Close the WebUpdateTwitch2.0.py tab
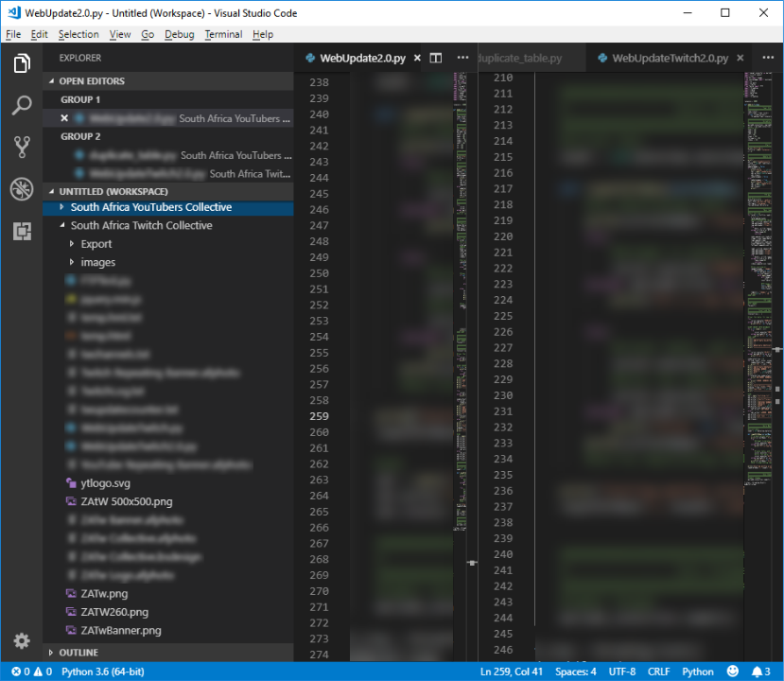The width and height of the screenshot is (784, 681). [x=740, y=58]
